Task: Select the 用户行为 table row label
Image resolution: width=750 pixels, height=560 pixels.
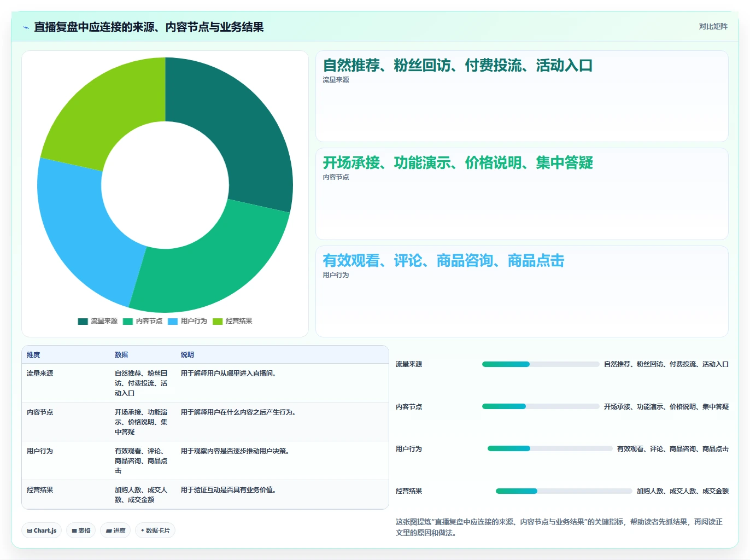Action: click(40, 451)
